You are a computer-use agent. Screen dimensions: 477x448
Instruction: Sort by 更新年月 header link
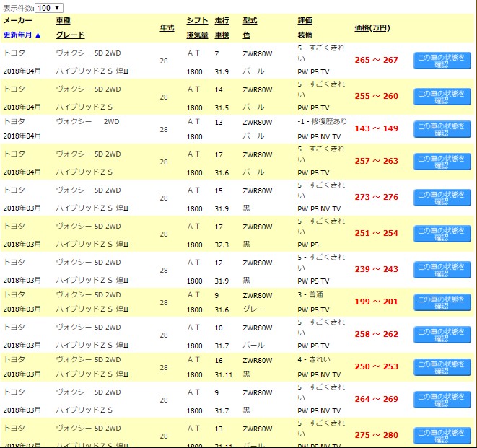click(x=22, y=35)
